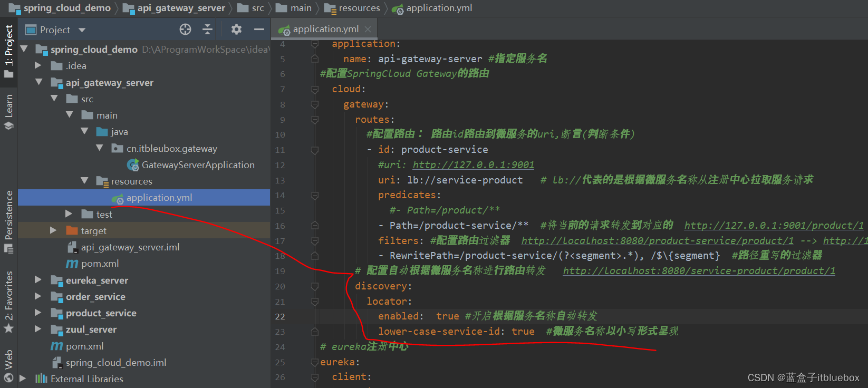Open the Project view dropdown arrow
Screen dimensions: 868x388
tap(82, 30)
